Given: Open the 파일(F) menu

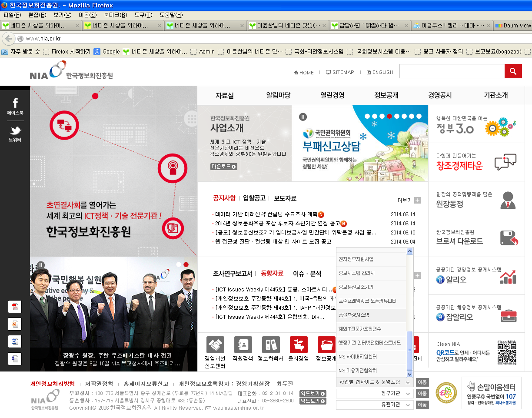Looking at the screenshot, I should click(12, 15).
